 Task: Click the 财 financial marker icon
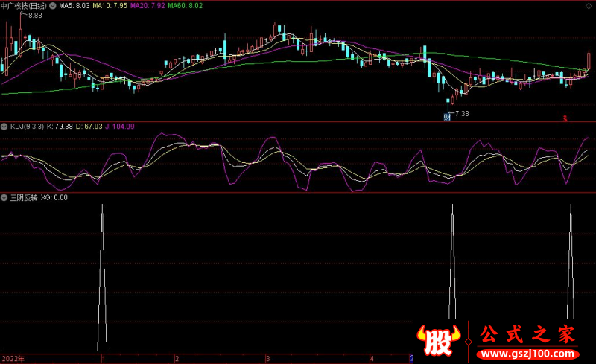click(x=448, y=117)
